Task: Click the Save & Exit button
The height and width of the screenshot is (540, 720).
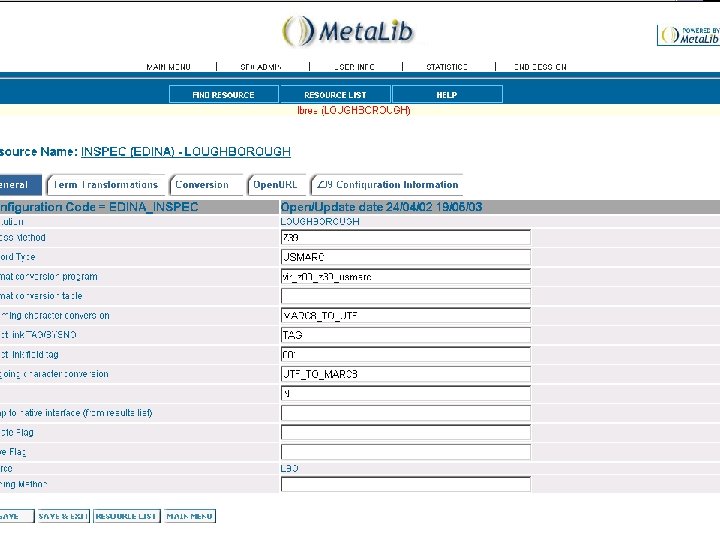Action: pyautogui.click(x=63, y=516)
